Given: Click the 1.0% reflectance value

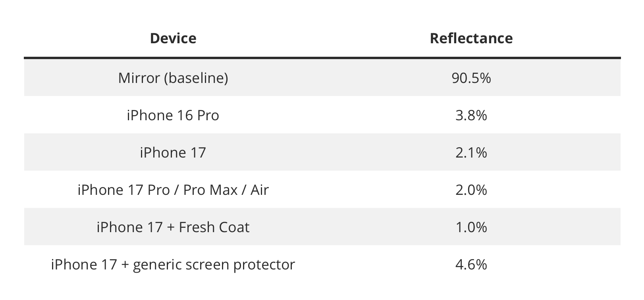Looking at the screenshot, I should coord(471,227).
